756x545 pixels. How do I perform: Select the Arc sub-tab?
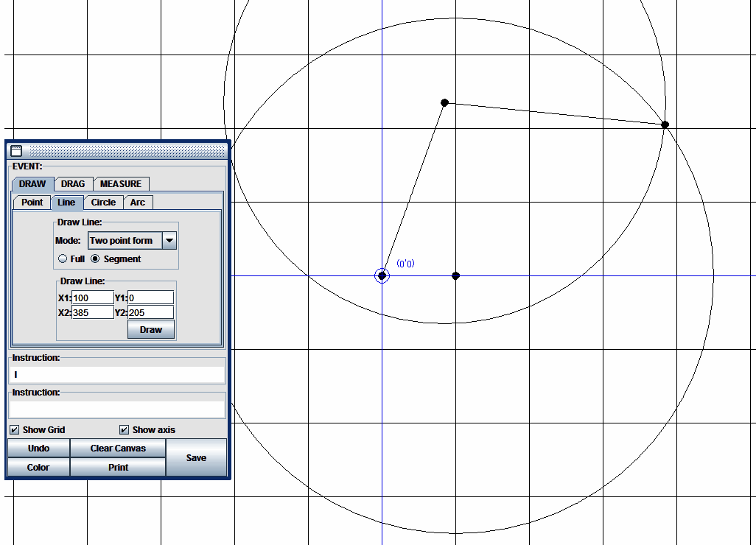coord(138,203)
